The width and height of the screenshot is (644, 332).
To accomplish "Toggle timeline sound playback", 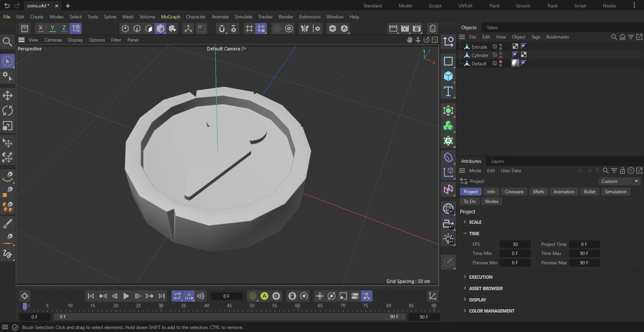I will [201, 296].
